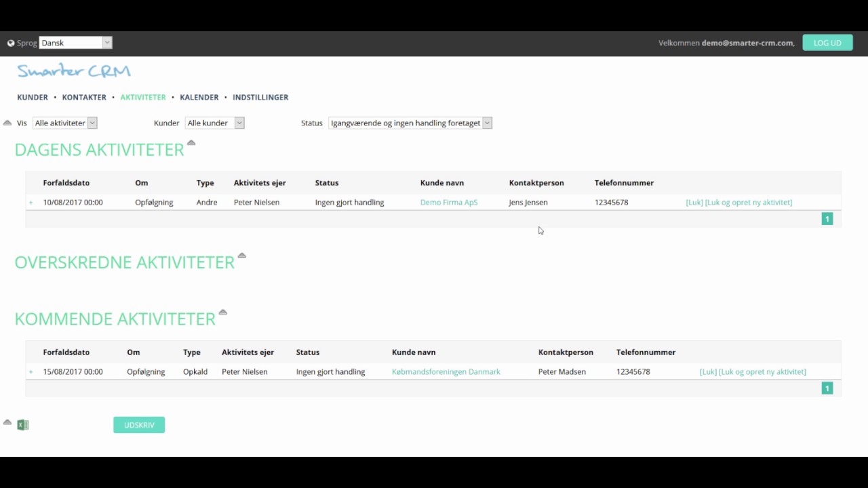Open the Vis 'Alle aktiviteter' dropdown
868x488 pixels.
[65, 123]
